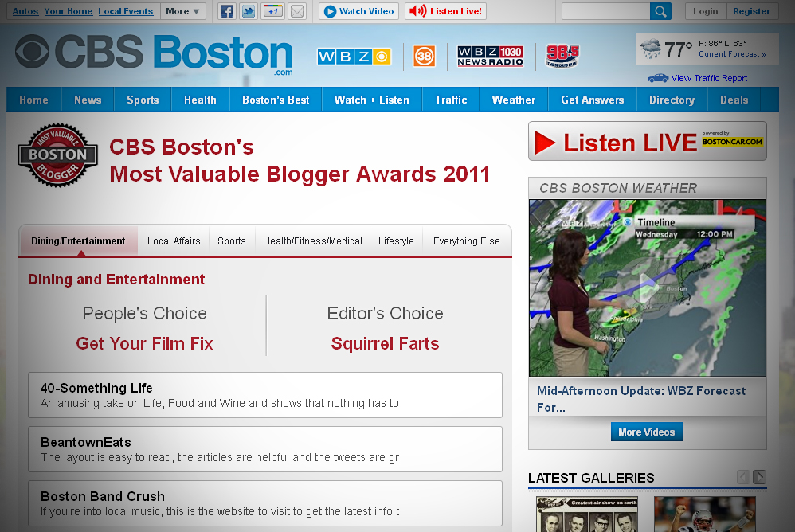Open the TV 38 station logo
Screen dimensions: 795x532
[425, 57]
